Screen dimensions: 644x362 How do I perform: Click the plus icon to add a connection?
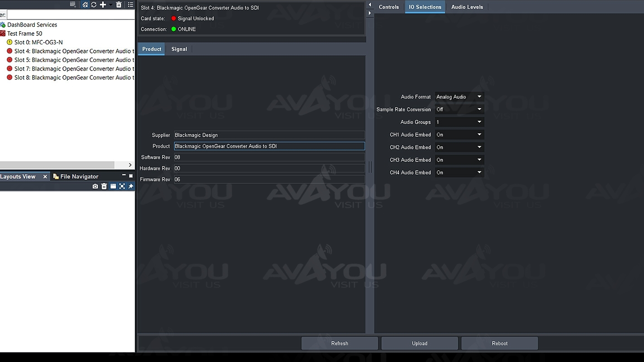pyautogui.click(x=103, y=5)
